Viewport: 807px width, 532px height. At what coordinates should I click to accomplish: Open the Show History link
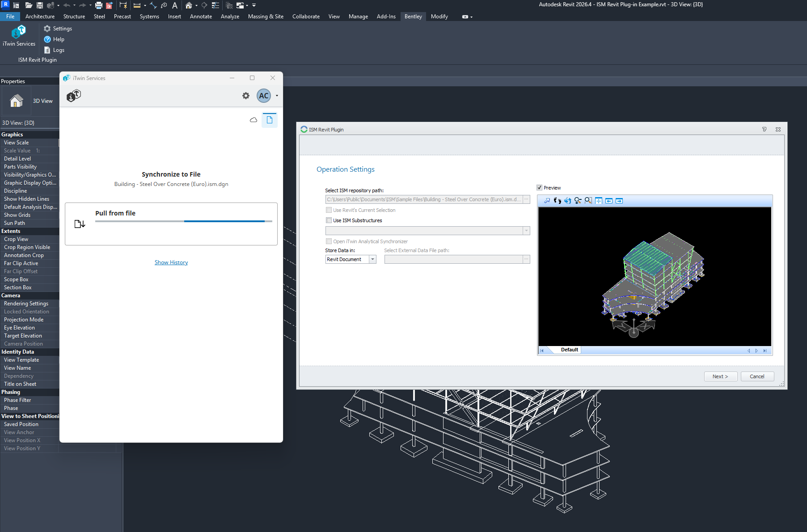tap(171, 262)
